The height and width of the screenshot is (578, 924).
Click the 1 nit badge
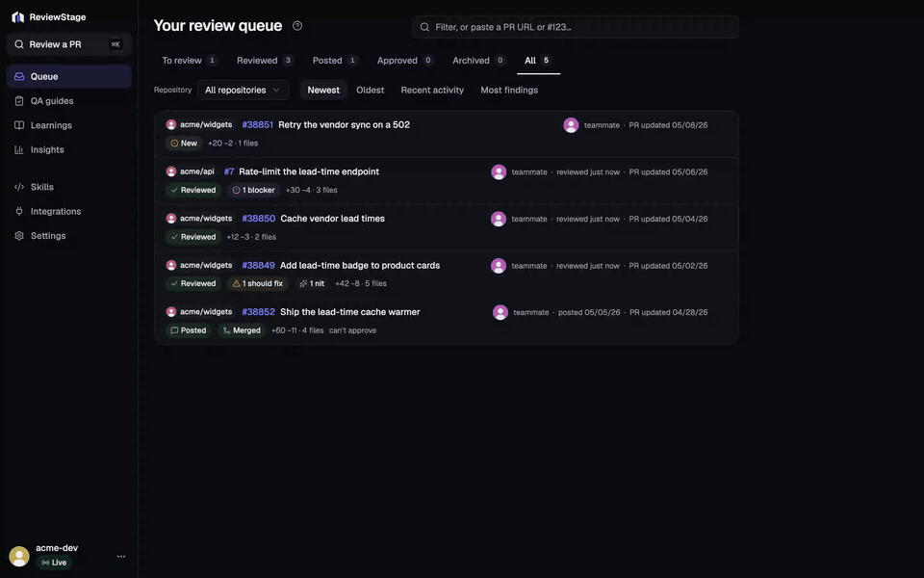coord(312,283)
